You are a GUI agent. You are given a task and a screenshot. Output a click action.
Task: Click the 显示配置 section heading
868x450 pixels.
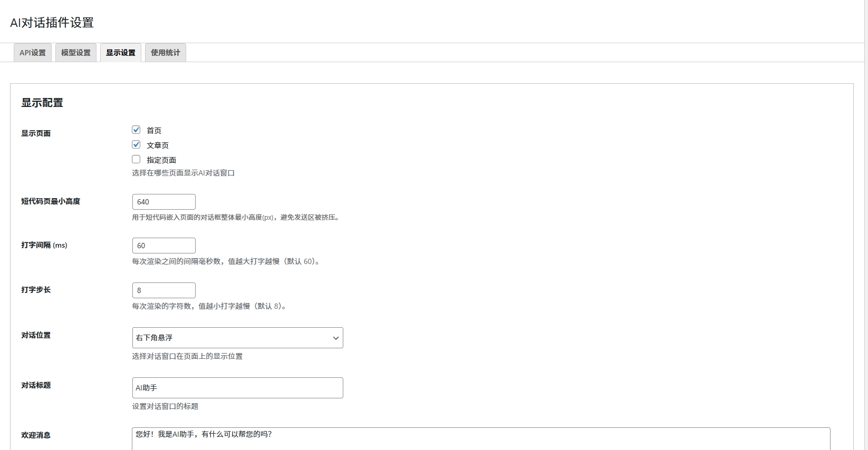pos(42,103)
